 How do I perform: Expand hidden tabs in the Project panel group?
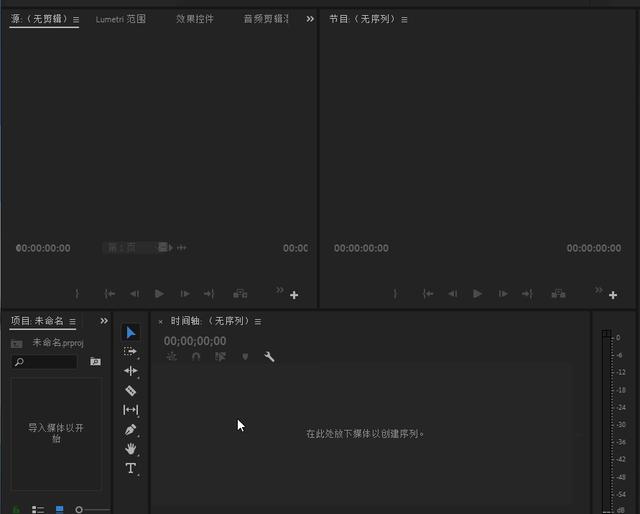click(x=104, y=321)
